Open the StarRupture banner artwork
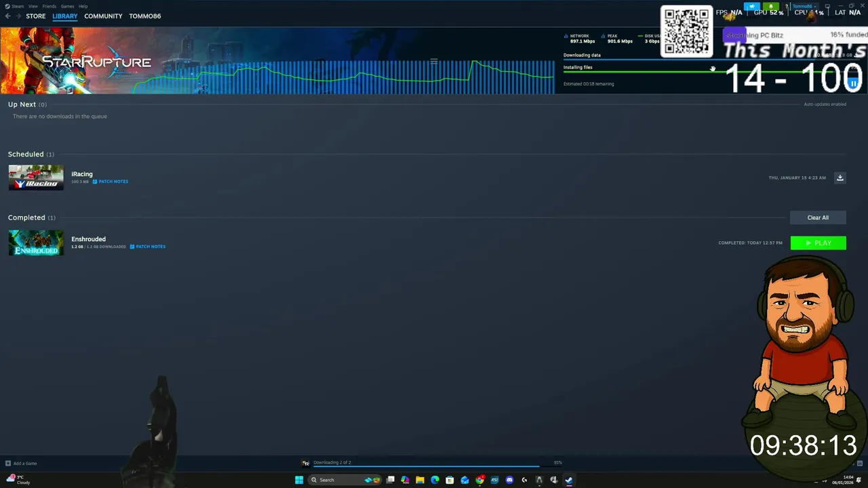The height and width of the screenshot is (488, 868). [x=76, y=61]
